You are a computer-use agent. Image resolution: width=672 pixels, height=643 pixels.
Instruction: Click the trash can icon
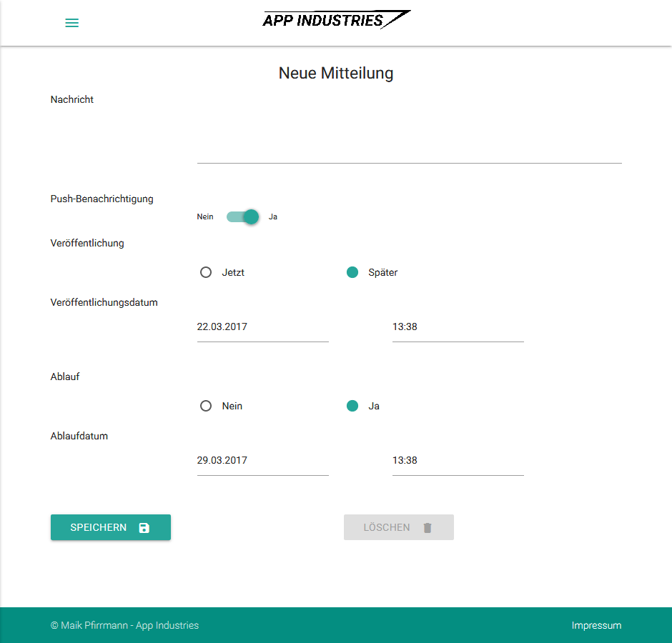428,528
